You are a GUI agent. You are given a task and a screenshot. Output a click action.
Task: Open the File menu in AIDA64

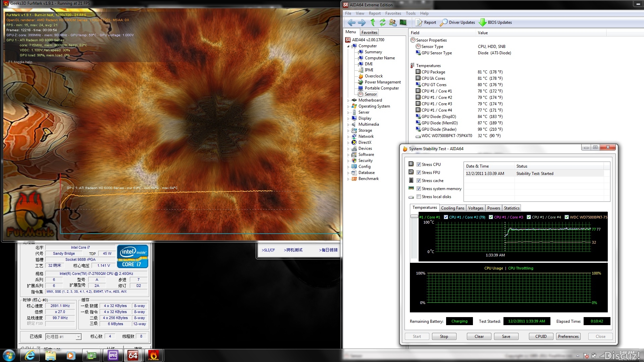pos(348,13)
